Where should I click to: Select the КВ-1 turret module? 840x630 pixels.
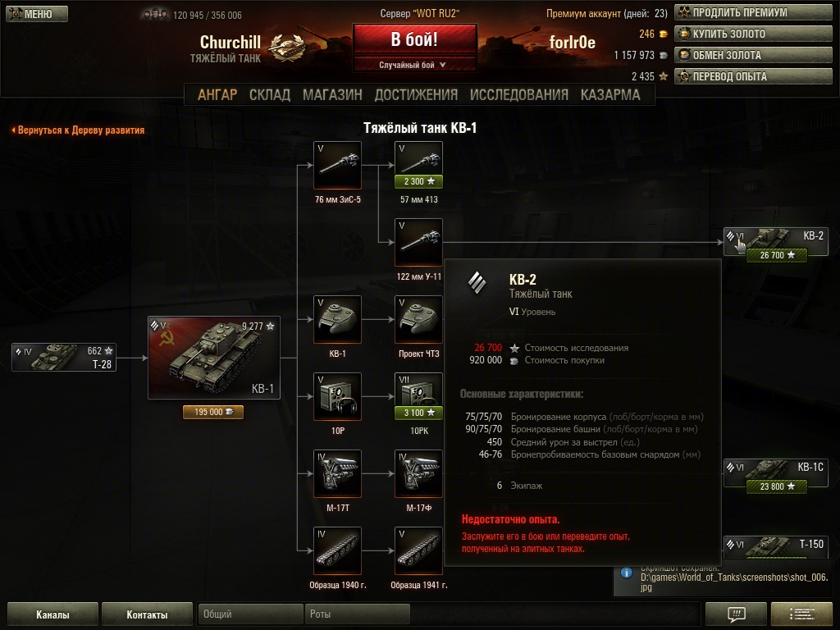337,319
